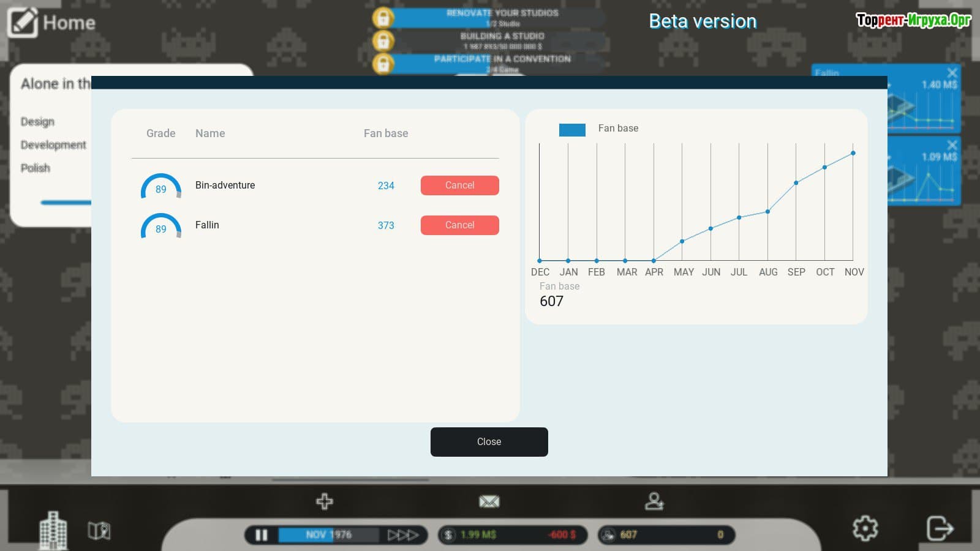Click the exit door icon
The width and height of the screenshot is (980, 551).
pos(939,528)
